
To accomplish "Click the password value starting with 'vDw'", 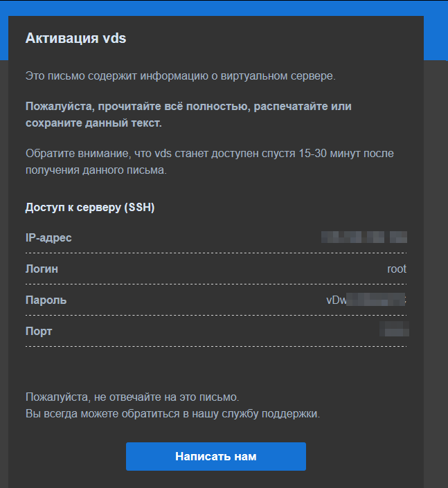I will 365,300.
